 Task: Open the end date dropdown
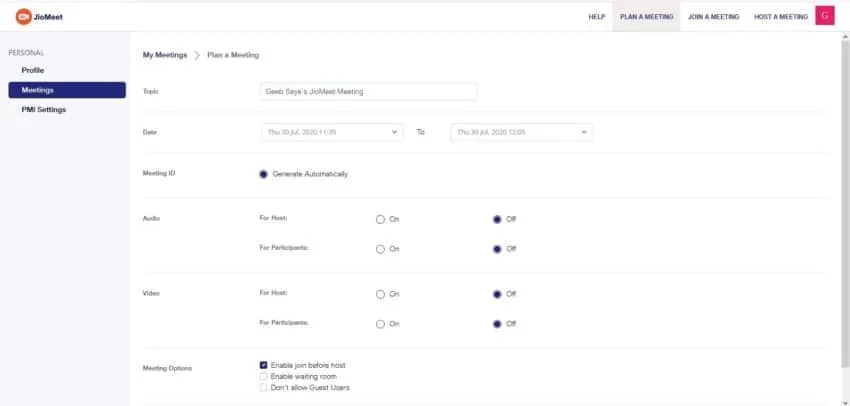click(x=521, y=132)
